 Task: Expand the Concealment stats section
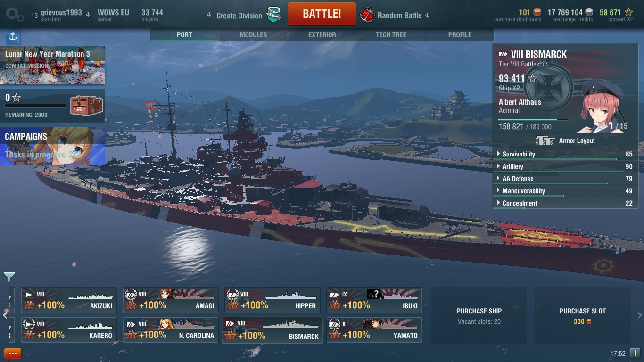tap(565, 203)
